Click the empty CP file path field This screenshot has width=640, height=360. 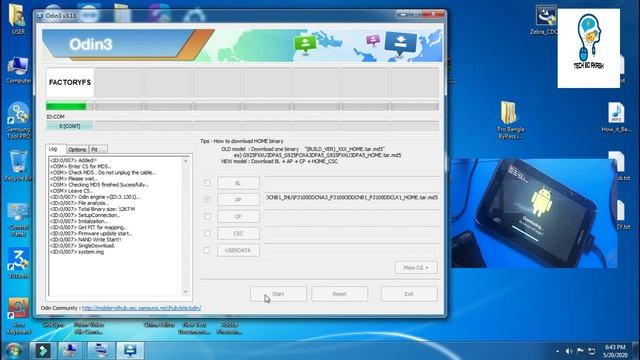pyautogui.click(x=353, y=216)
